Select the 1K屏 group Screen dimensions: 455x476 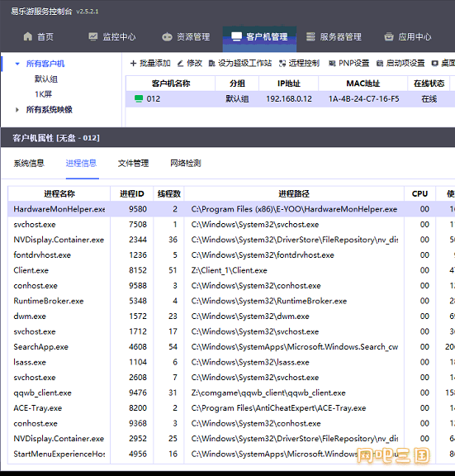click(44, 94)
